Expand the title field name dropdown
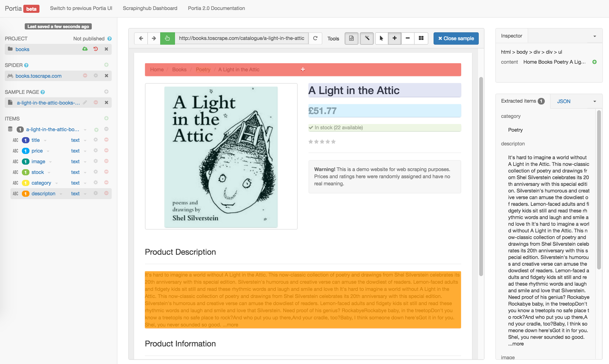The width and height of the screenshot is (609, 364). click(x=45, y=140)
